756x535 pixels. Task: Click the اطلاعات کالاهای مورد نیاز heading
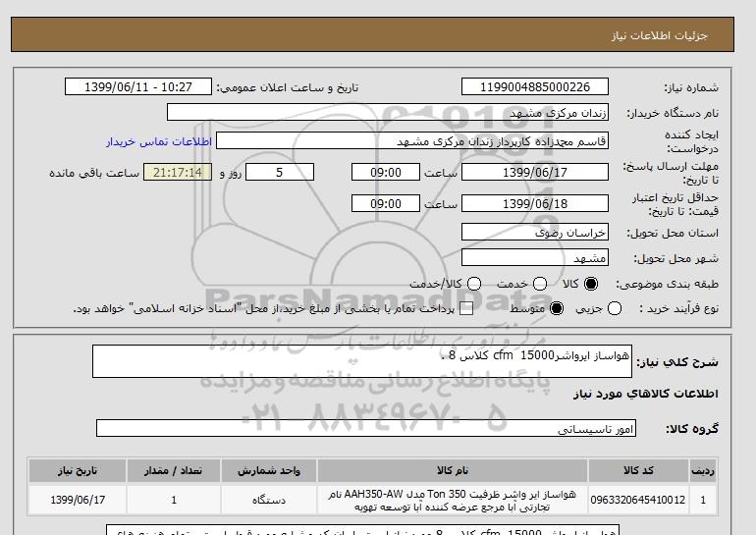[x=646, y=394]
